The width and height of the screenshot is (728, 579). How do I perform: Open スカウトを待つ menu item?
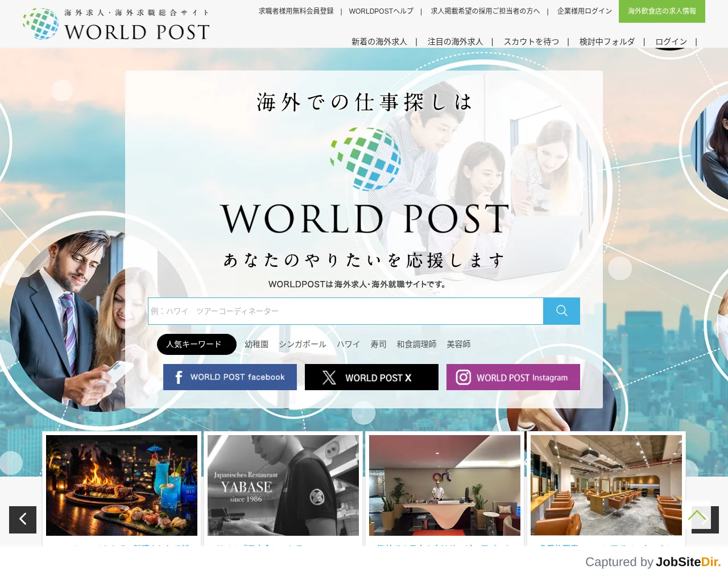pos(531,42)
